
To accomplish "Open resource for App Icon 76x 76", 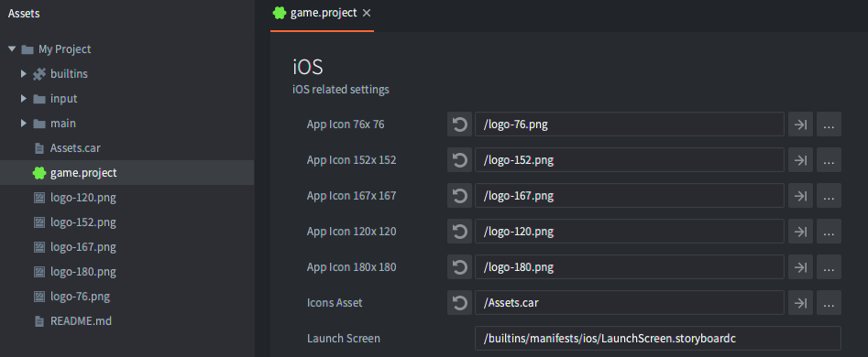I will click(800, 124).
